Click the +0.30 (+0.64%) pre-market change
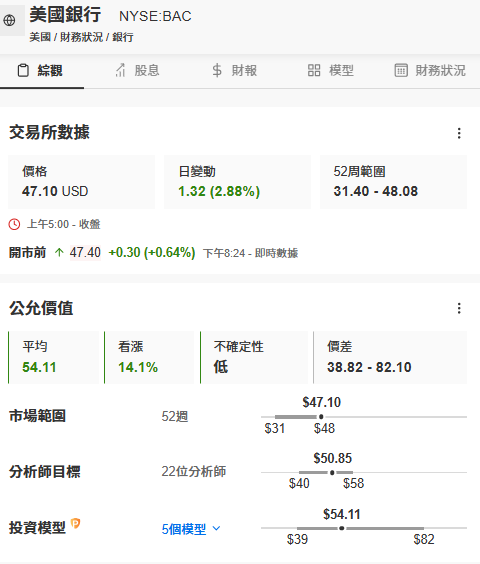Viewport: 480px width, 564px height. [152, 253]
